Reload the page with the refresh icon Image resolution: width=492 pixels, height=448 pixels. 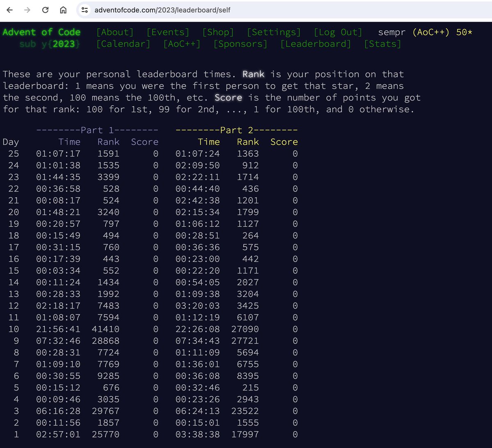46,10
